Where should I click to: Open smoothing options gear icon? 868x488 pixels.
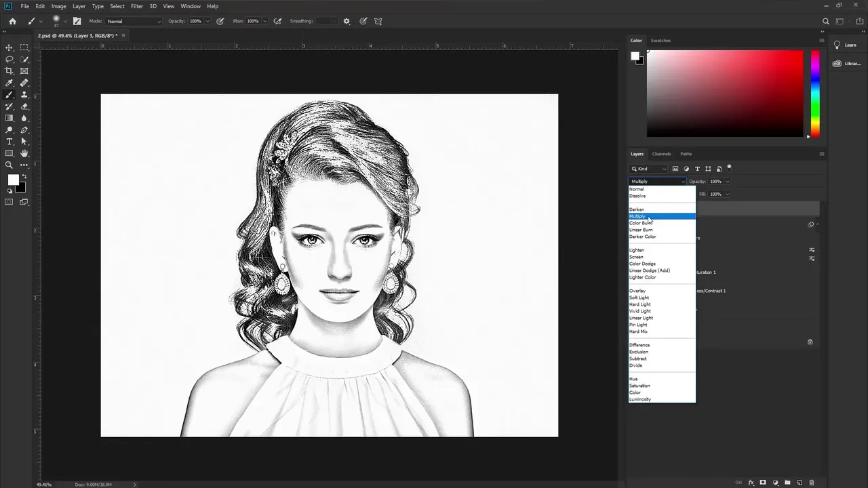[x=347, y=21]
